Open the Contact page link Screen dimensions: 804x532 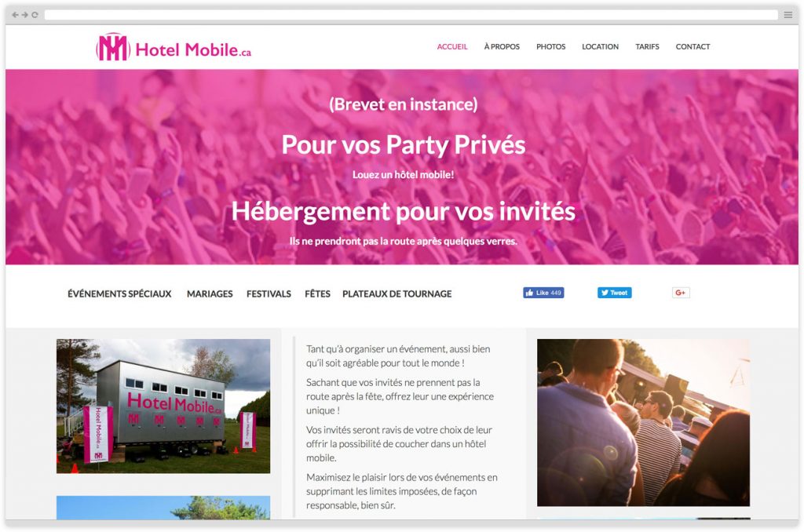tap(693, 46)
